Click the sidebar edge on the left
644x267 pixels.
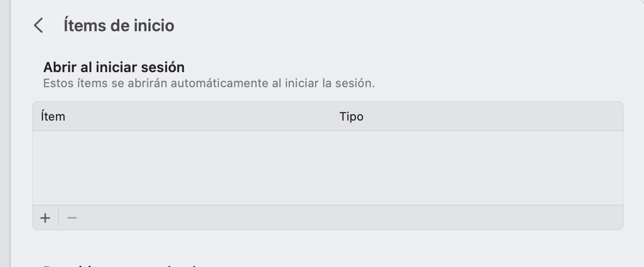click(5, 135)
